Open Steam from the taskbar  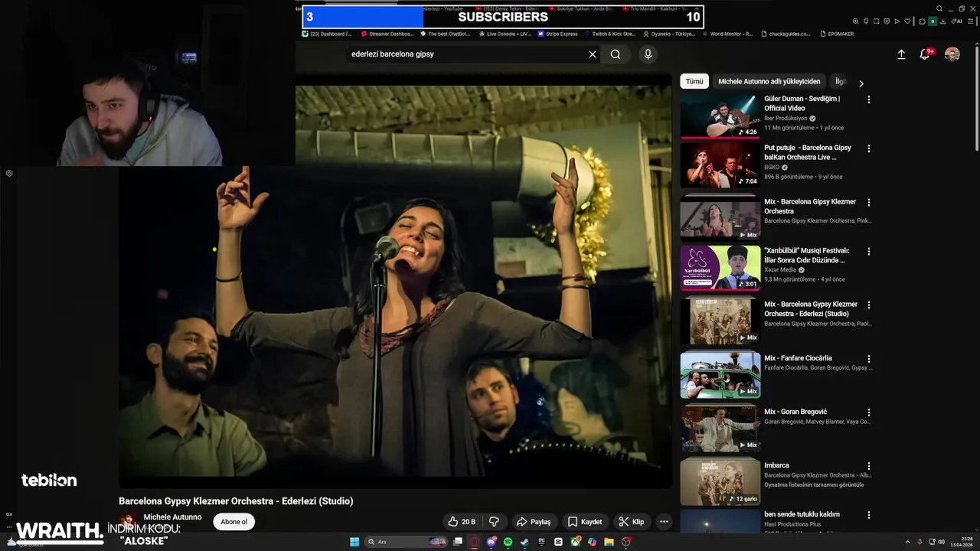524,542
